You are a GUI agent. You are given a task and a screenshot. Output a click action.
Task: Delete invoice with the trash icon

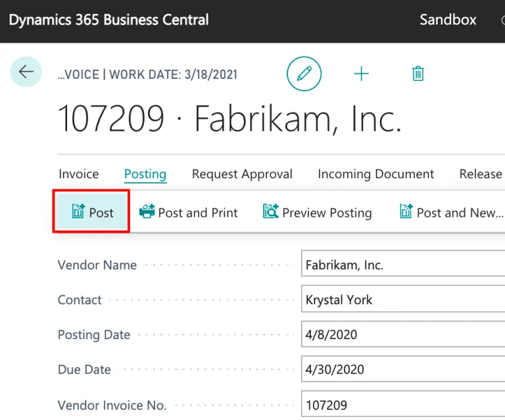tap(418, 74)
